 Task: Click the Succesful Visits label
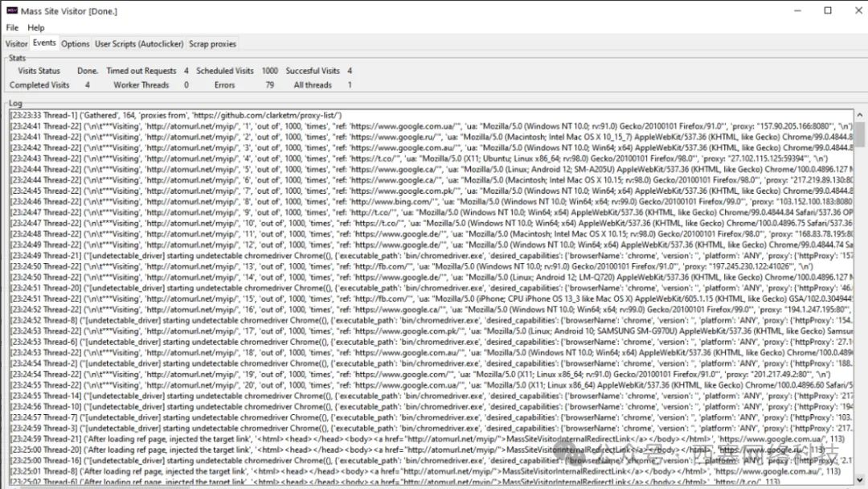pos(313,71)
